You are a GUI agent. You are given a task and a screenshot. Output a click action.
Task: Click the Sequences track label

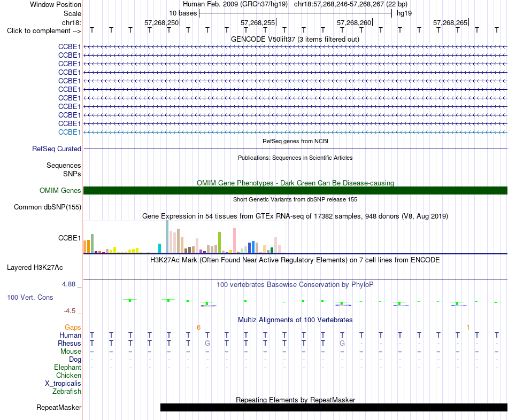coord(64,166)
